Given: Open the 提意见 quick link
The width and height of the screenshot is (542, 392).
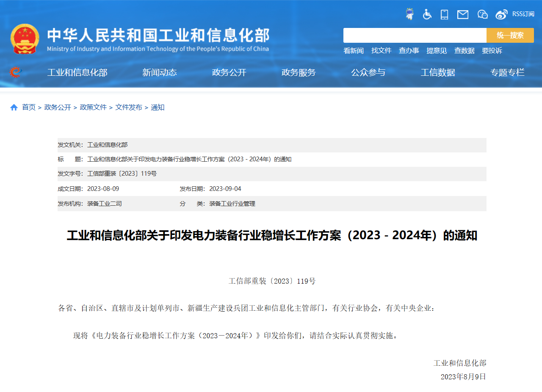Looking at the screenshot, I should (x=436, y=51).
